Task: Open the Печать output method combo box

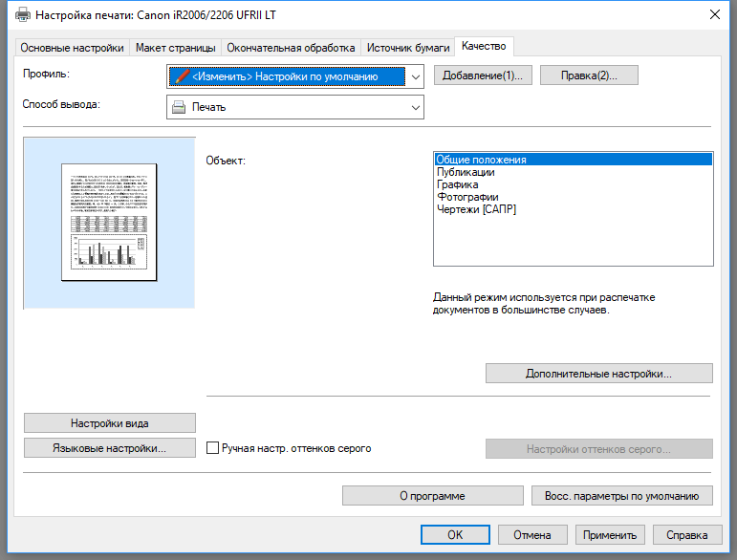Action: [295, 107]
